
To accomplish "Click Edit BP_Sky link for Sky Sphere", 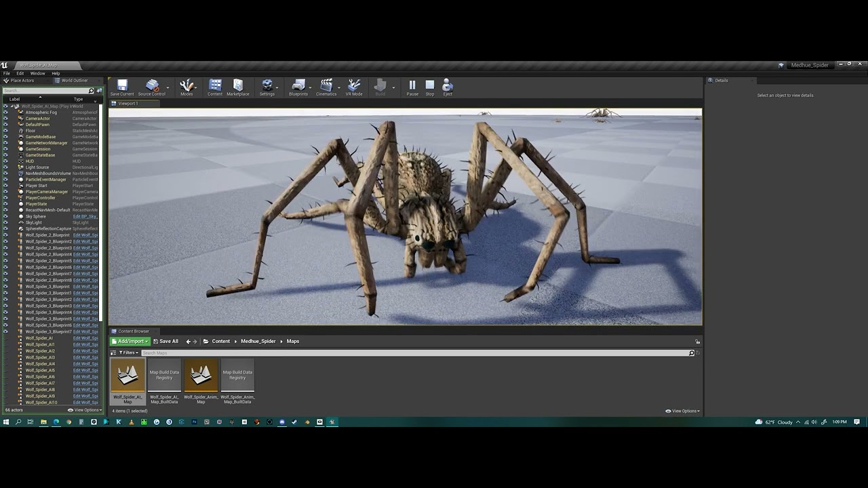I will [x=85, y=216].
